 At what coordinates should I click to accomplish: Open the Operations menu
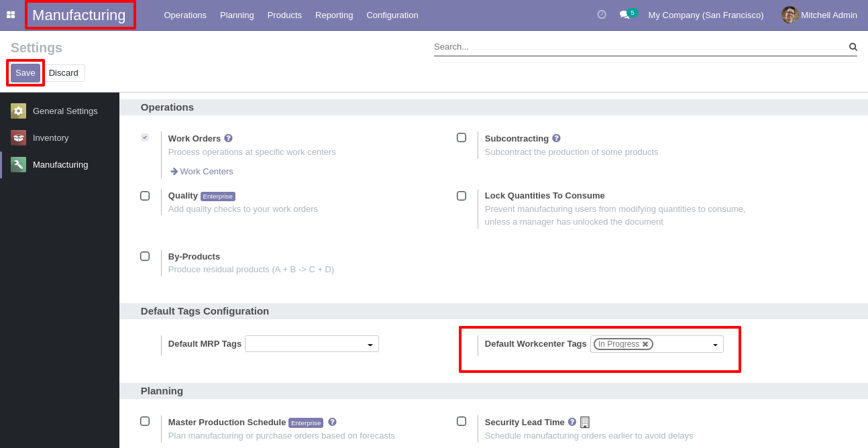185,15
